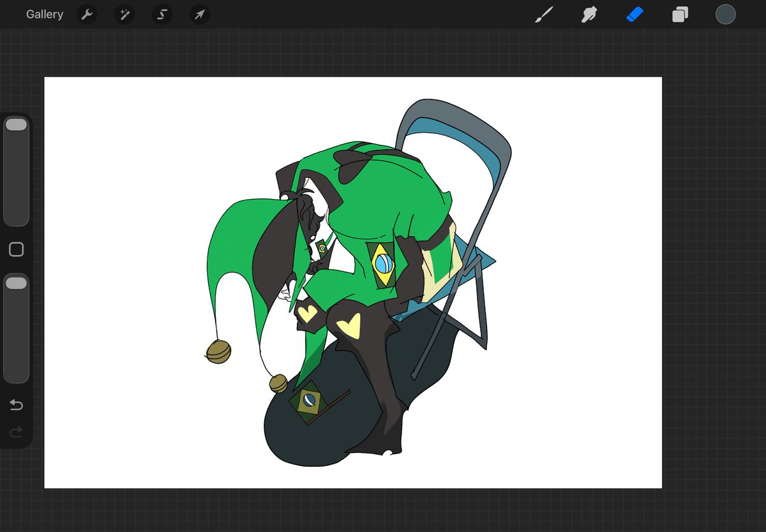Click the brush opacity slider
This screenshot has height=532, width=766.
click(16, 329)
